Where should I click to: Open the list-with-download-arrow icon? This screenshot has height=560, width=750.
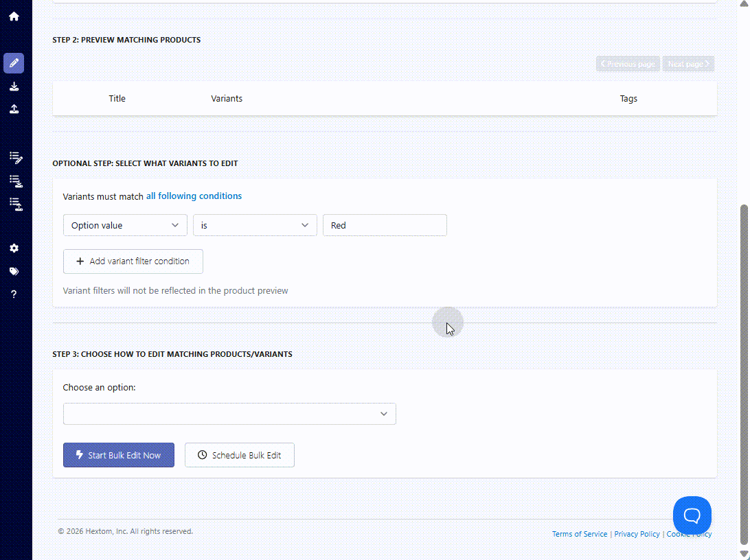(16, 181)
